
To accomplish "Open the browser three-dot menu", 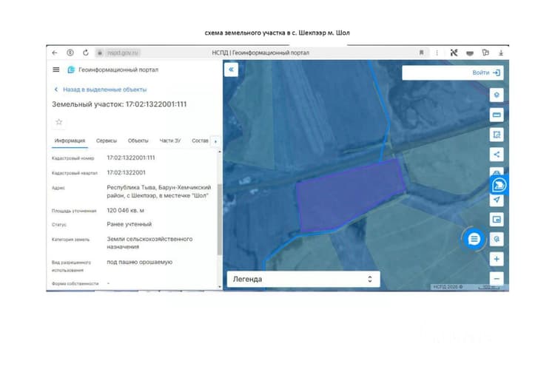I will point(437,53).
